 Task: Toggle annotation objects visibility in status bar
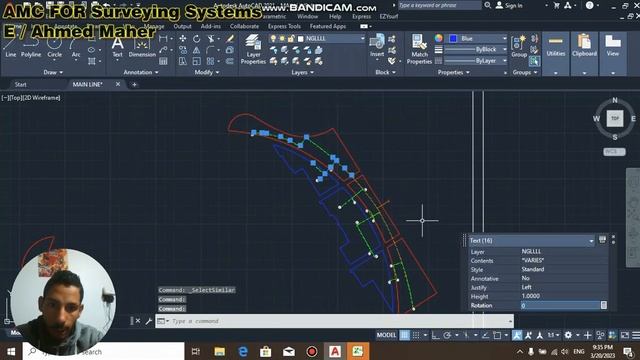click(517, 335)
